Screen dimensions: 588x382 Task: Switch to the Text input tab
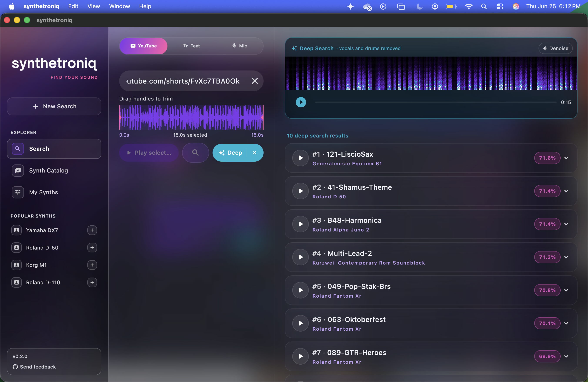192,46
